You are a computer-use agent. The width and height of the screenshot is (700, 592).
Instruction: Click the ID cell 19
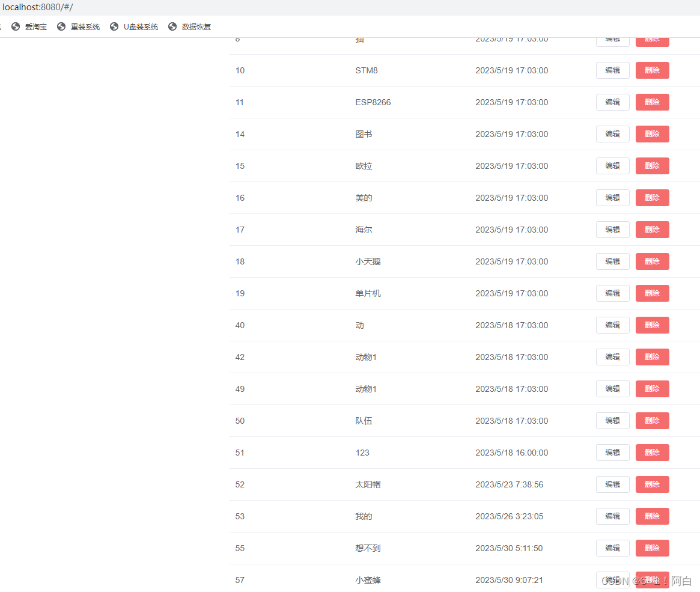tap(240, 293)
